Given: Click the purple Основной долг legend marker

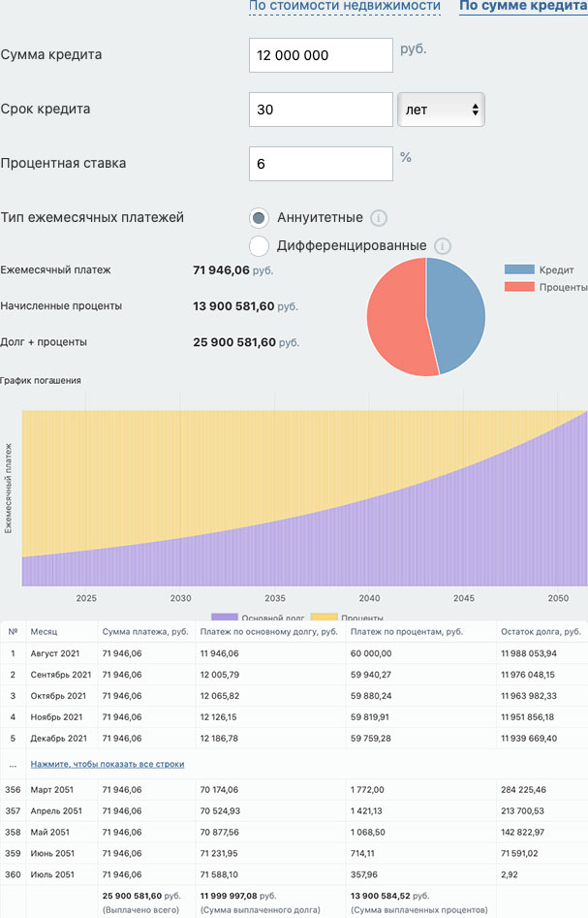Looking at the screenshot, I should (x=224, y=617).
